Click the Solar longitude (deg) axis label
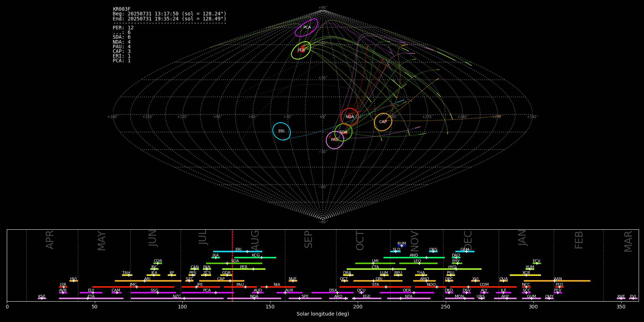Viewport: 644px width, 322px height. pos(323,314)
